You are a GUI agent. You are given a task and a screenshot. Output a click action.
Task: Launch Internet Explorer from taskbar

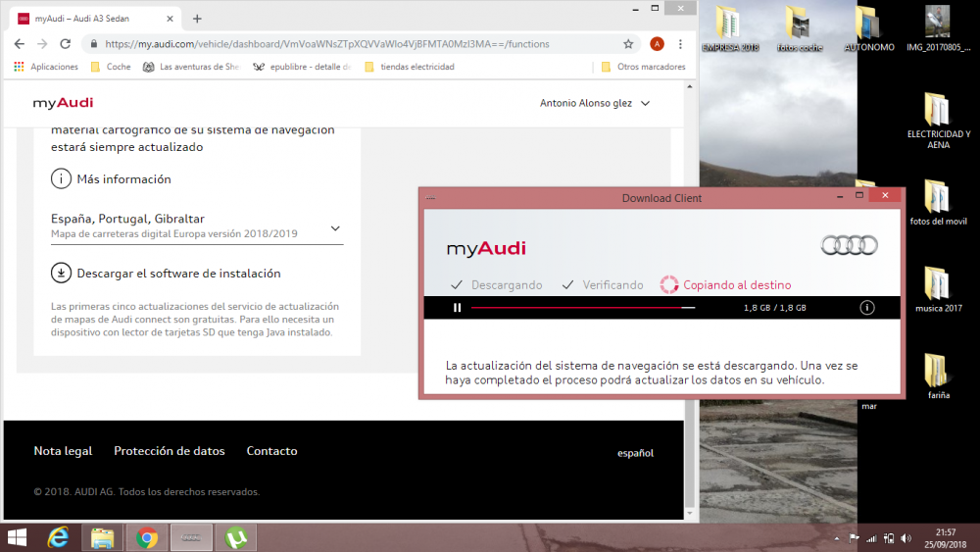(x=58, y=537)
